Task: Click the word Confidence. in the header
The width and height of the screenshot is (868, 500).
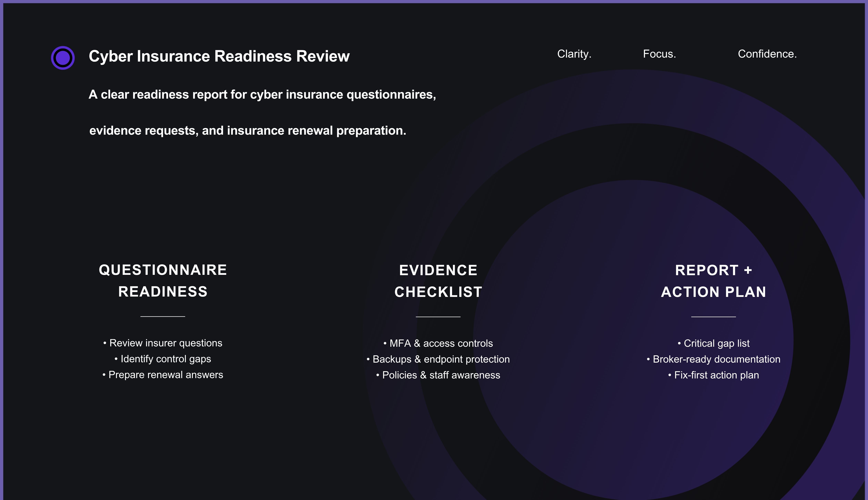Action: click(767, 54)
